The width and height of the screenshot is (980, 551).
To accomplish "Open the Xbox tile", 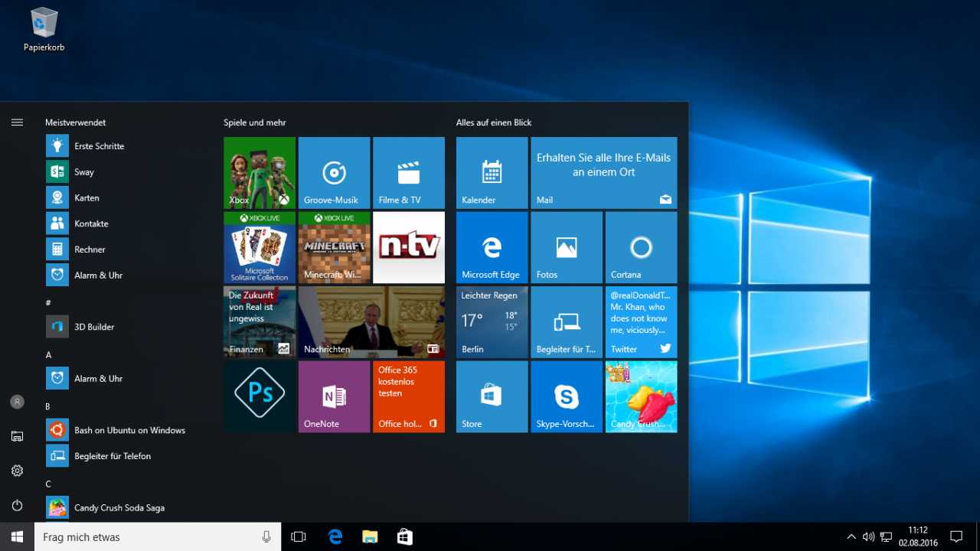I will 260,173.
